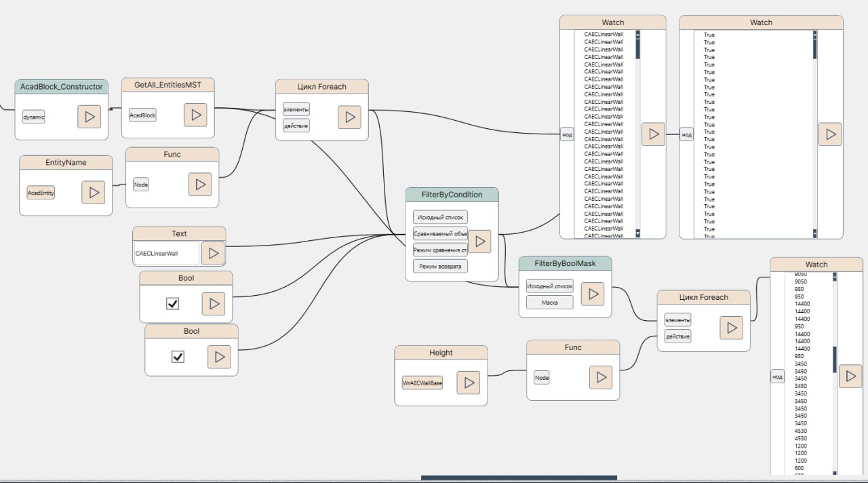Screen dimensions: 868x483
Task: Run the FilterByCondition node play button
Action: pyautogui.click(x=479, y=241)
